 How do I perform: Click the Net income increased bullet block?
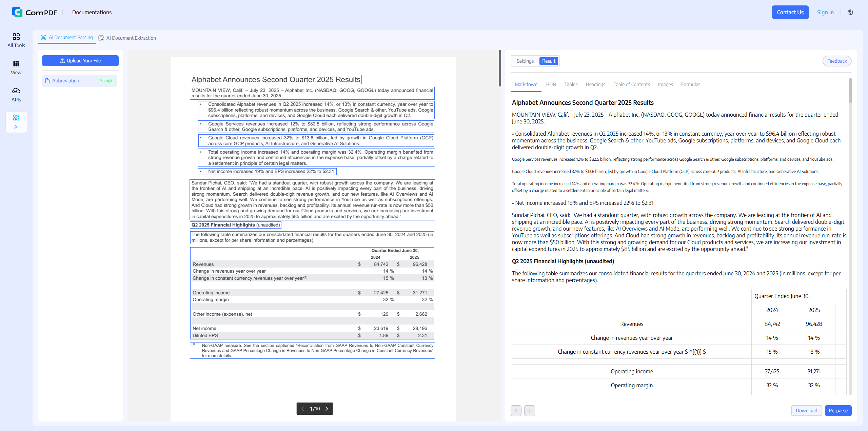click(267, 171)
